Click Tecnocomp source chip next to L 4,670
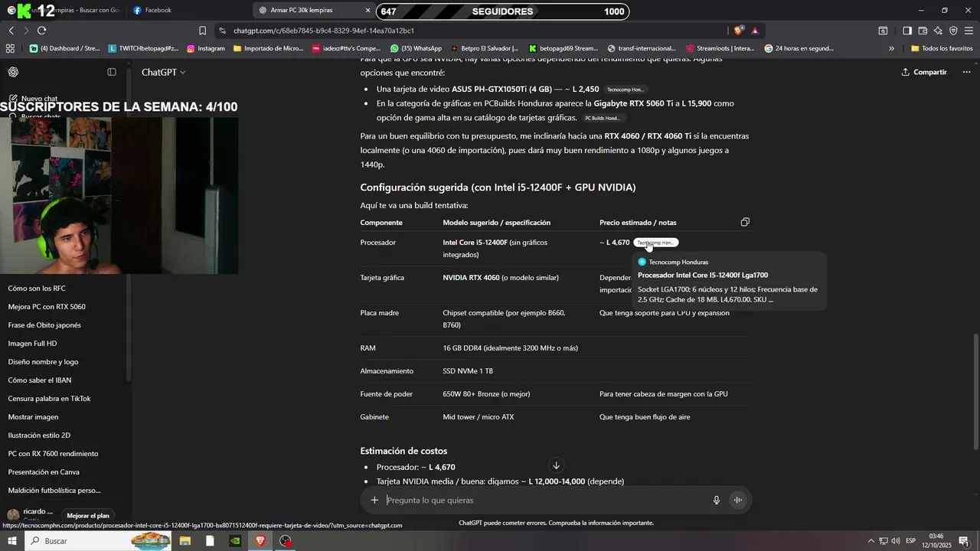 (656, 243)
